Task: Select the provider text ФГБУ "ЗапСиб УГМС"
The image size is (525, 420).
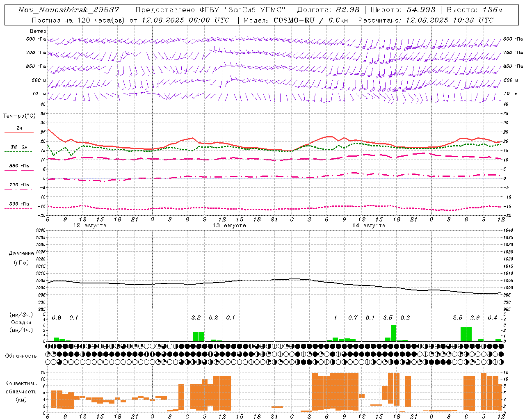Action: tap(242, 10)
